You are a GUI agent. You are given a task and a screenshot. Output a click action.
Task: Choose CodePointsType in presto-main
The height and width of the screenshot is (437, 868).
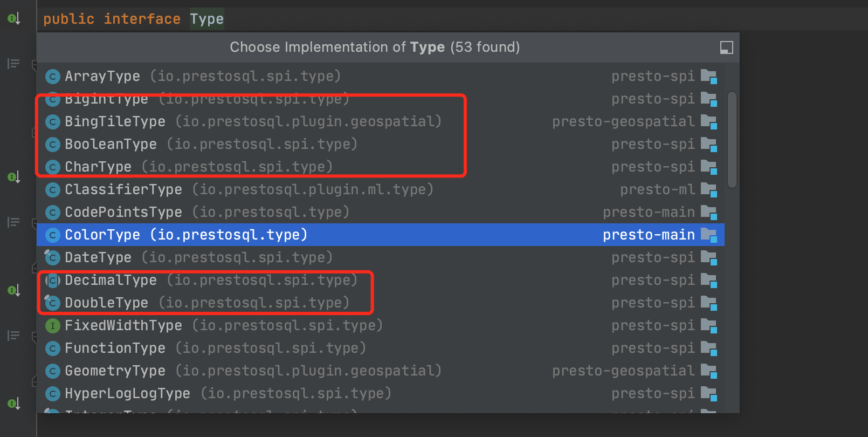click(x=380, y=212)
